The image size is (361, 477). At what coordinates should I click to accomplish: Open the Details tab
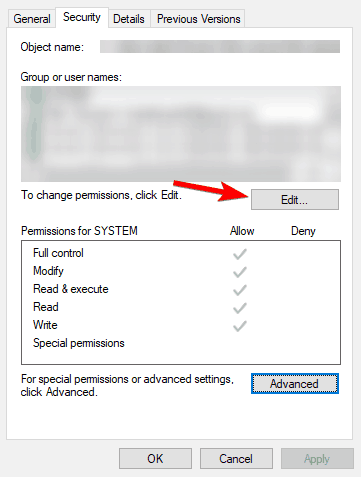129,19
